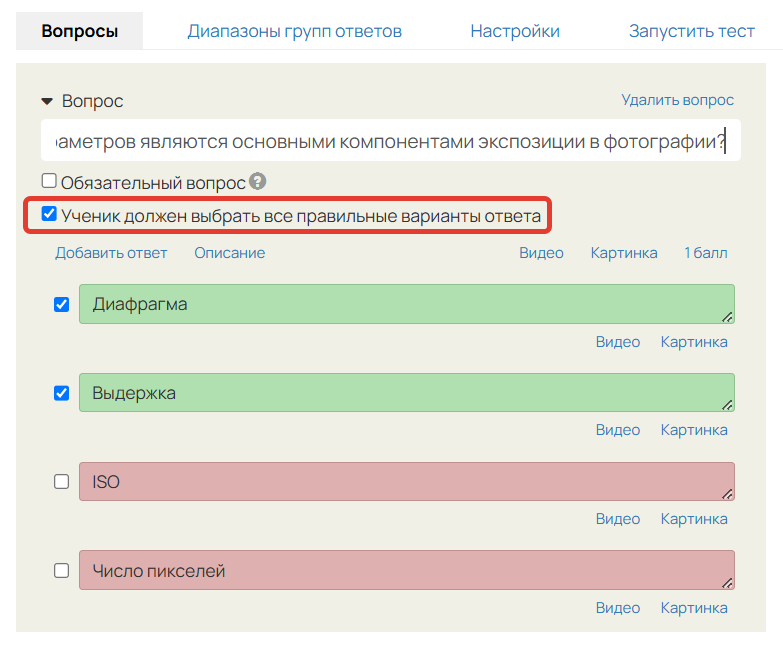
Task: Add Видео to the Диафрагма answer
Action: click(618, 342)
